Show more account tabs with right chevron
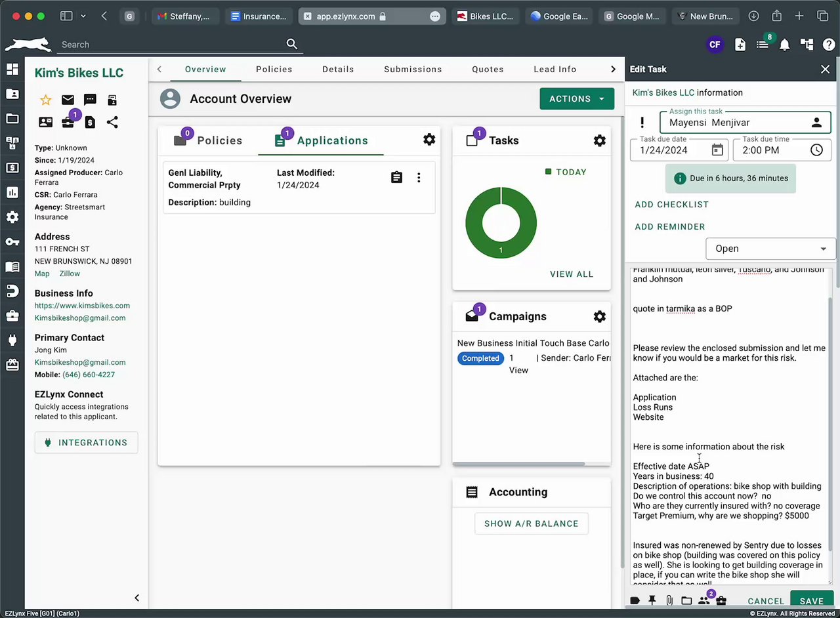 click(613, 69)
